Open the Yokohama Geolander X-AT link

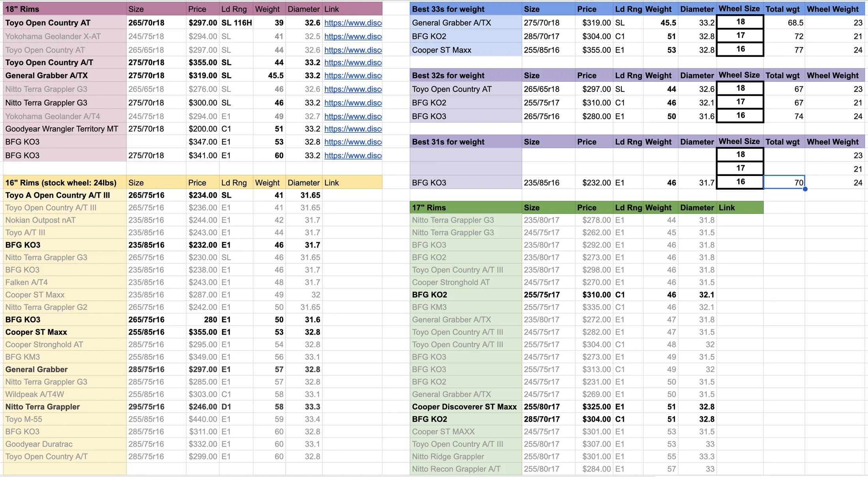click(x=353, y=36)
